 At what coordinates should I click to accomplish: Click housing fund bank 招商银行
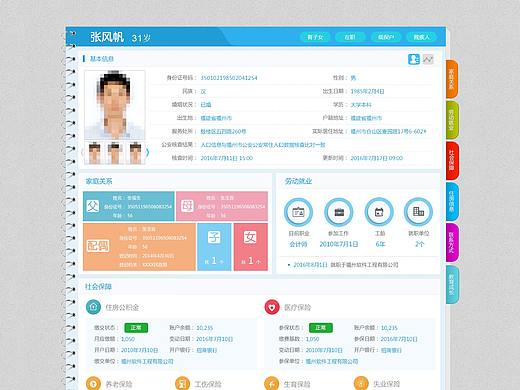point(207,350)
